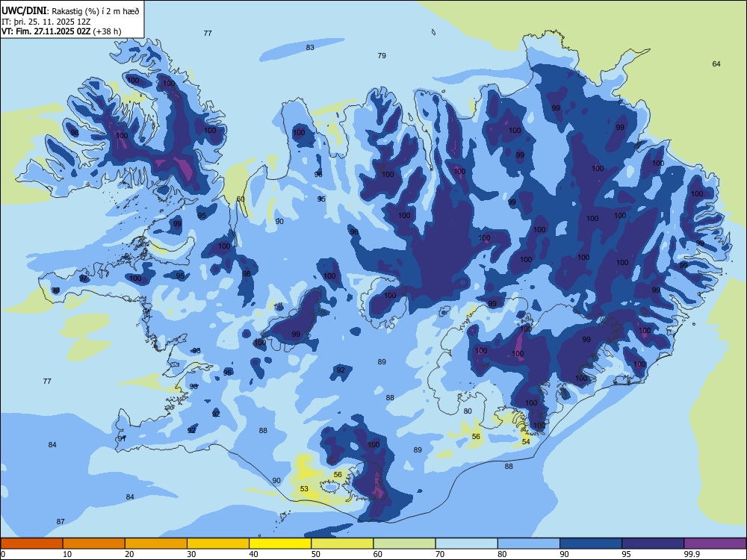Viewport: 747px width, 560px height.
Task: Click the "99.9" legend label
Action: click(x=692, y=554)
